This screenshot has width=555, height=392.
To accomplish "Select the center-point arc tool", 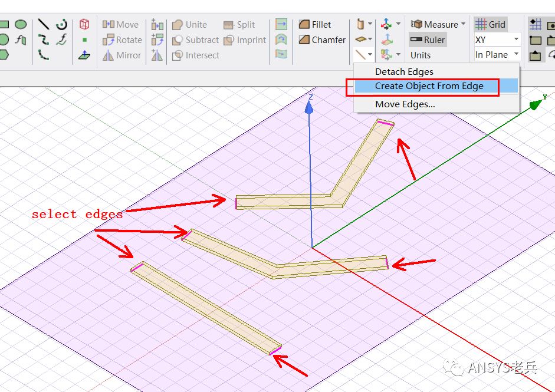I will (62, 24).
